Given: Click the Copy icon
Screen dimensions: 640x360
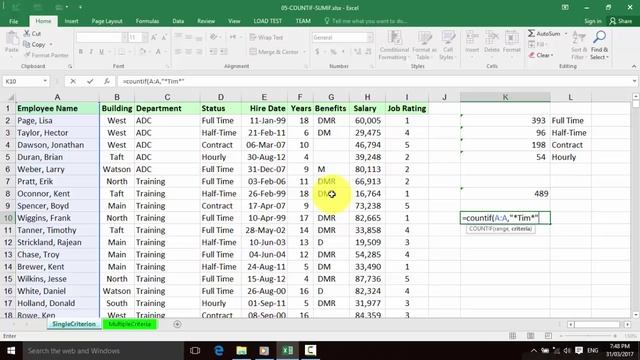Looking at the screenshot, I should (x=27, y=44).
